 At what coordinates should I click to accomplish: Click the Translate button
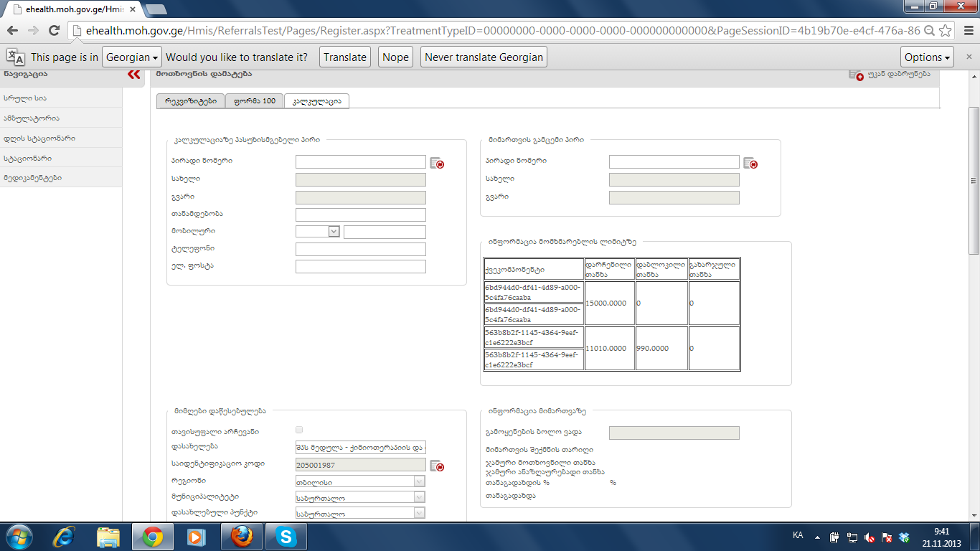pos(344,57)
